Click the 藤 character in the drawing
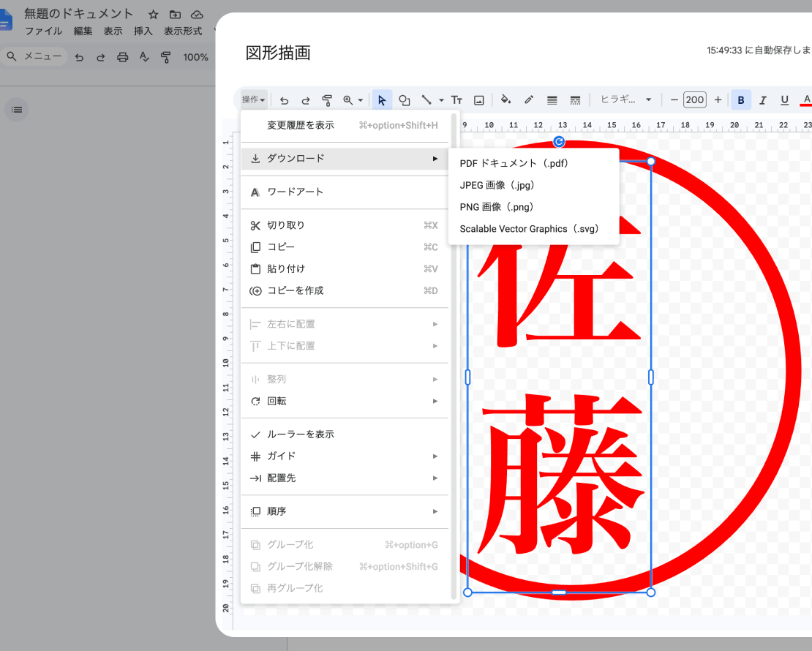The width and height of the screenshot is (812, 651). click(x=562, y=474)
